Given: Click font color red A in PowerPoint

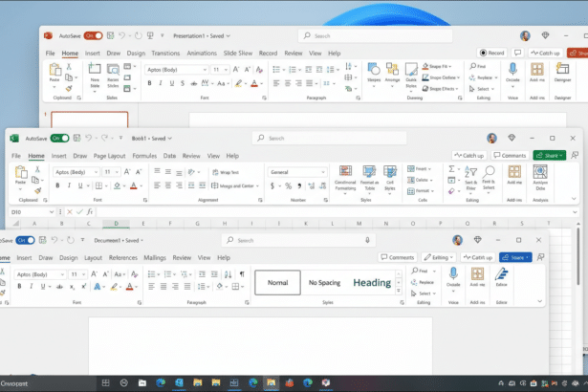Looking at the screenshot, I should click(x=254, y=83).
